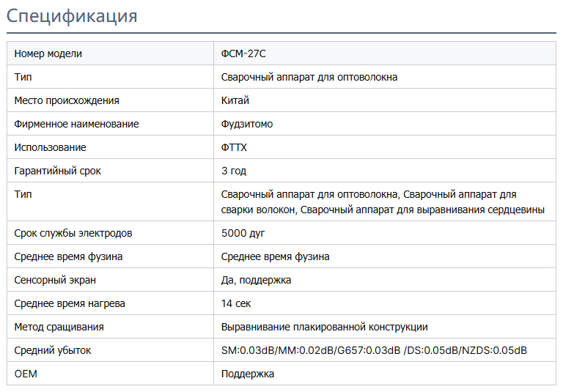Select the Использование label
The width and height of the screenshot is (563, 392).
(50, 147)
